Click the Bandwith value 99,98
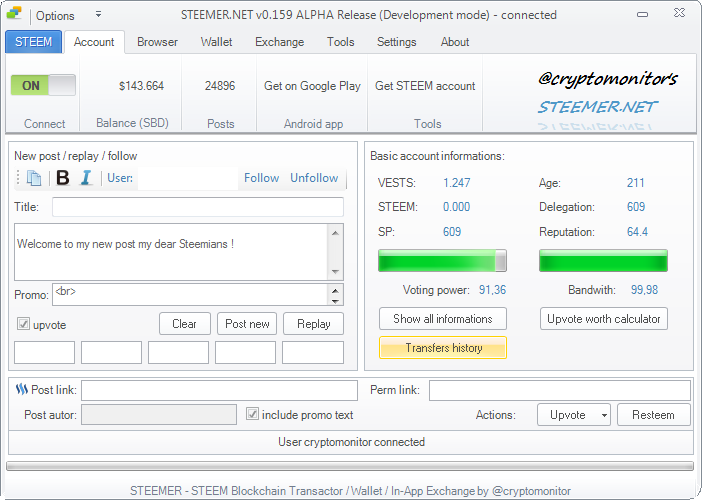Viewport: 702px width, 500px height. (x=644, y=290)
